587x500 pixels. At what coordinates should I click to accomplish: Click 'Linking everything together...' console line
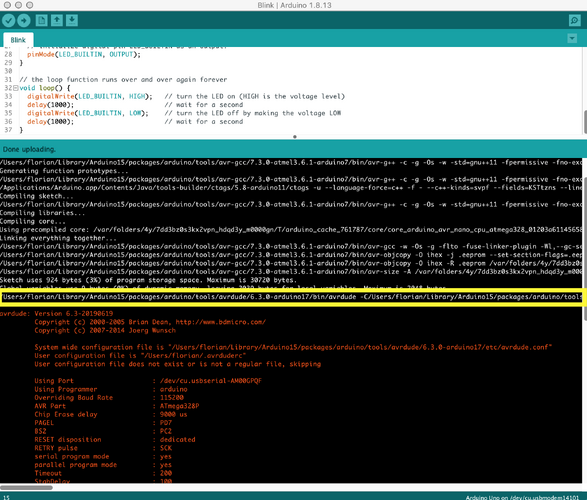tap(58, 238)
